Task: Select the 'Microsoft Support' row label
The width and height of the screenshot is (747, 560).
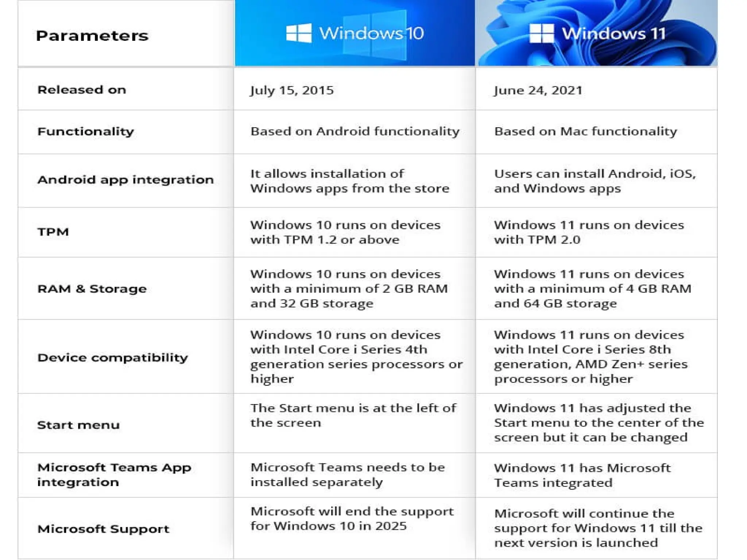Action: click(x=103, y=529)
